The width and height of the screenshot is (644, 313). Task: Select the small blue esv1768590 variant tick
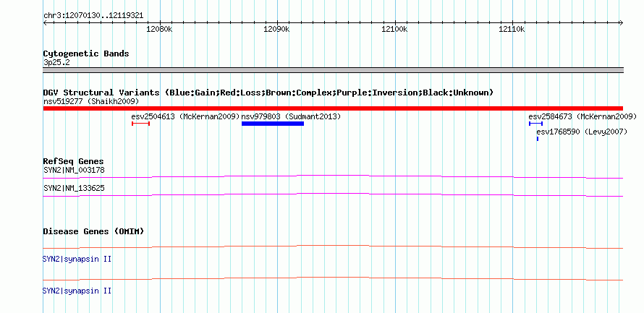[537, 139]
